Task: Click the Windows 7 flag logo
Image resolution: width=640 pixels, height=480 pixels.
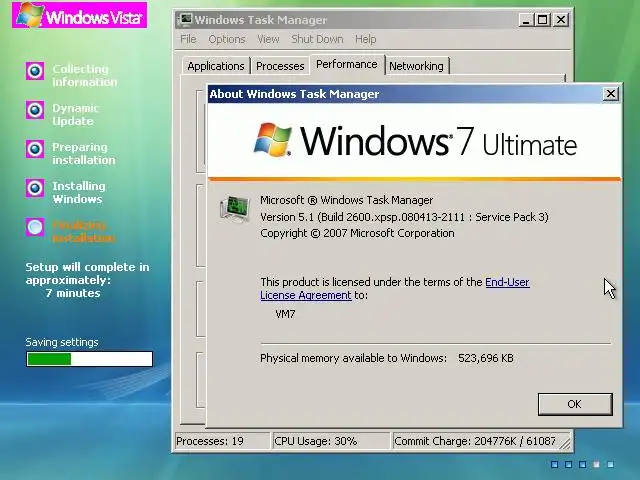Action: (x=273, y=140)
